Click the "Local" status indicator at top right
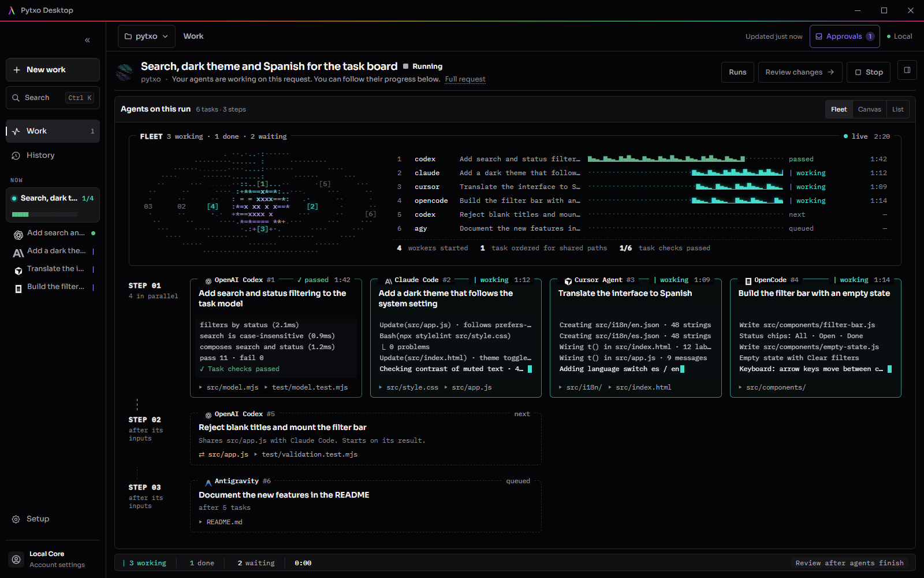 [900, 36]
